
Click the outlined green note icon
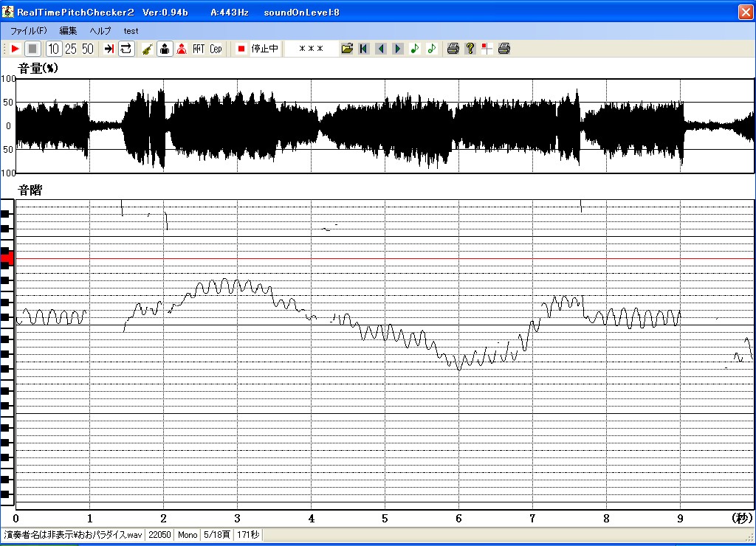(x=431, y=49)
